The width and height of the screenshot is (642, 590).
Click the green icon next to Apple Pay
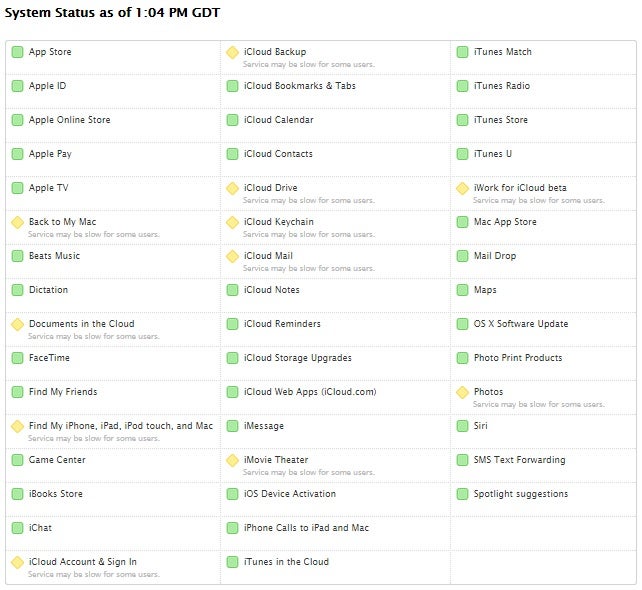[x=17, y=154]
